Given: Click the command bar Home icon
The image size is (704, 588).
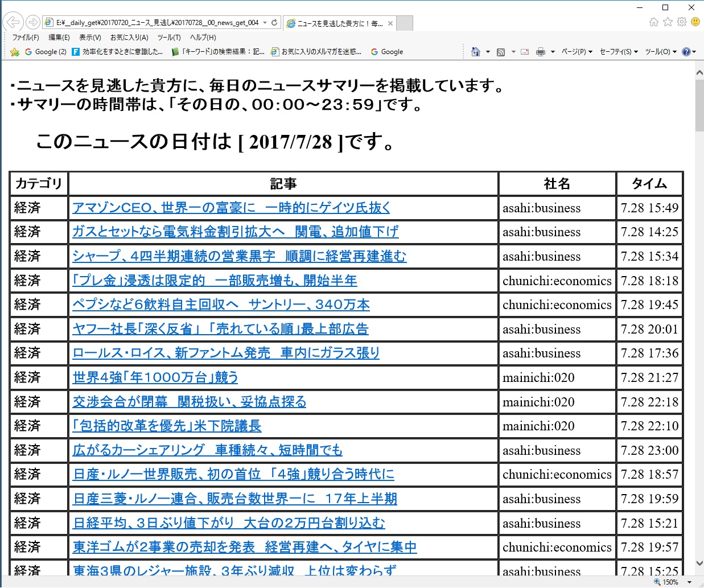Looking at the screenshot, I should [476, 52].
